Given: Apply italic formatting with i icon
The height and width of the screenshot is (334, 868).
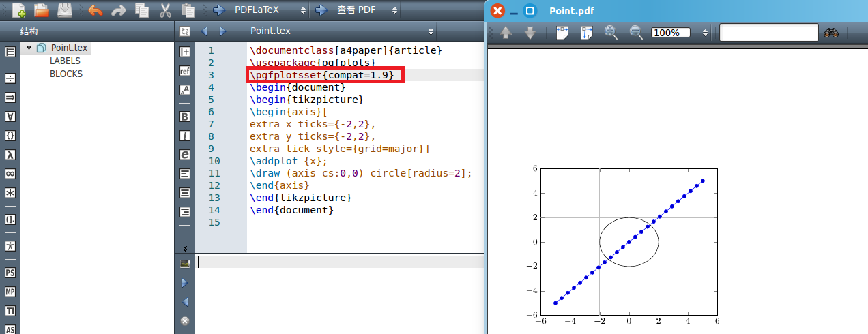Looking at the screenshot, I should coord(184,136).
